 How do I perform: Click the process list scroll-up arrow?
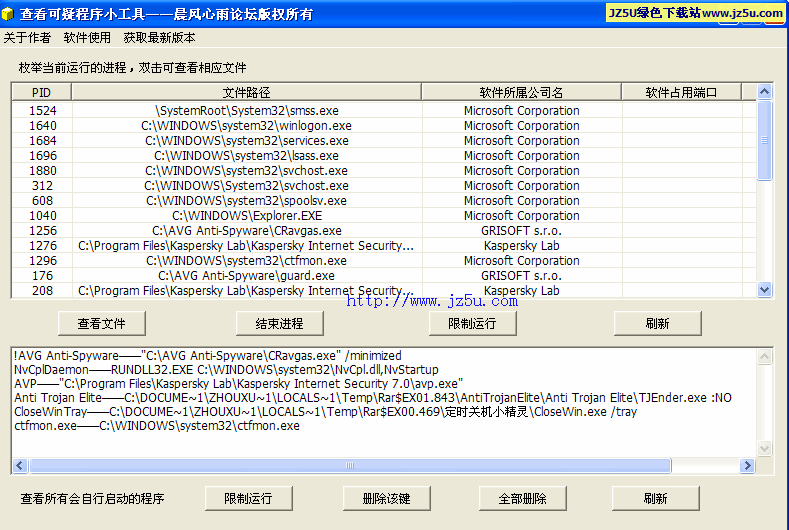pos(765,92)
